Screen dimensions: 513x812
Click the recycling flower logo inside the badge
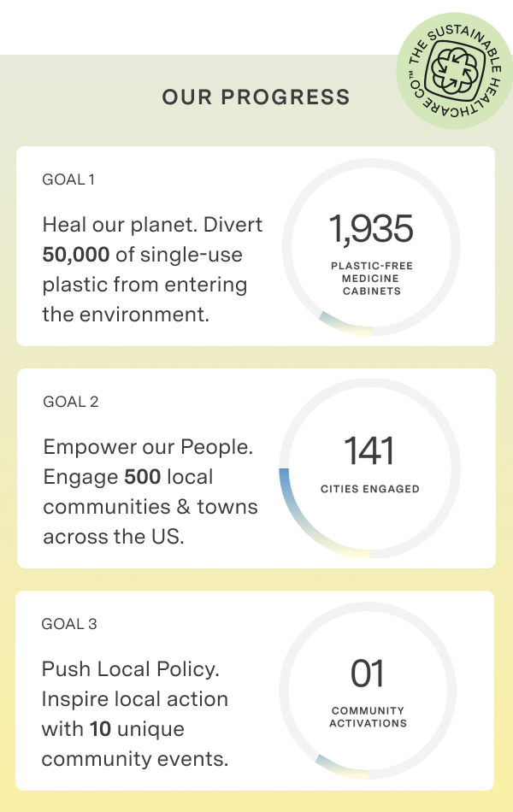tap(454, 69)
